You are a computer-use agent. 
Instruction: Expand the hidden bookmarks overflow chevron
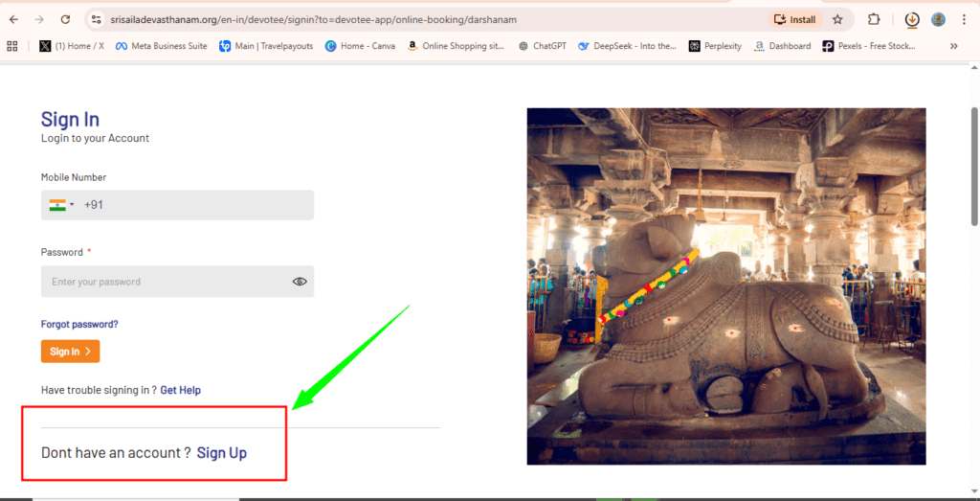click(x=953, y=46)
